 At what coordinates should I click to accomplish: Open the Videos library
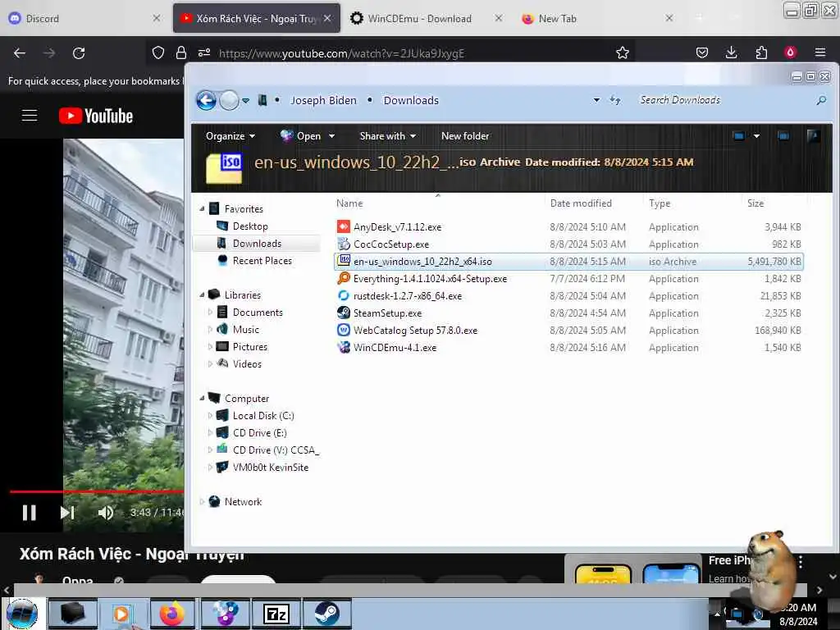[247, 363]
